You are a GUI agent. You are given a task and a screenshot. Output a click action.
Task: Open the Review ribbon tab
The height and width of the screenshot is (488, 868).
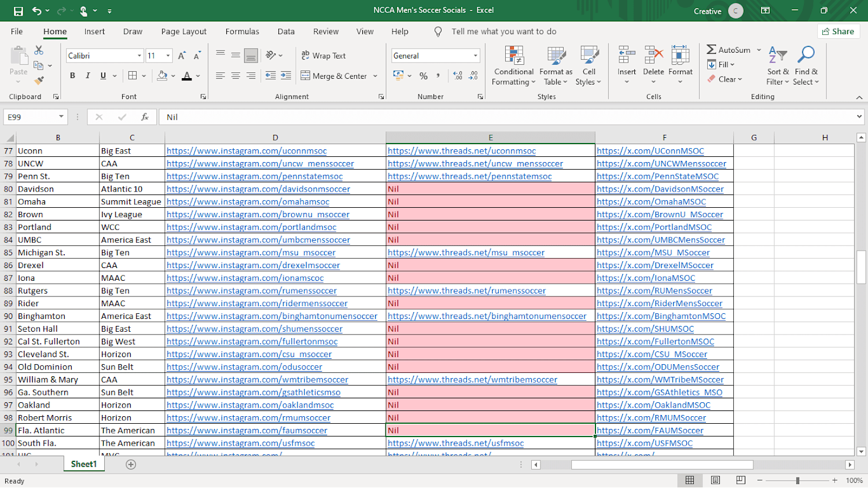[x=326, y=31]
